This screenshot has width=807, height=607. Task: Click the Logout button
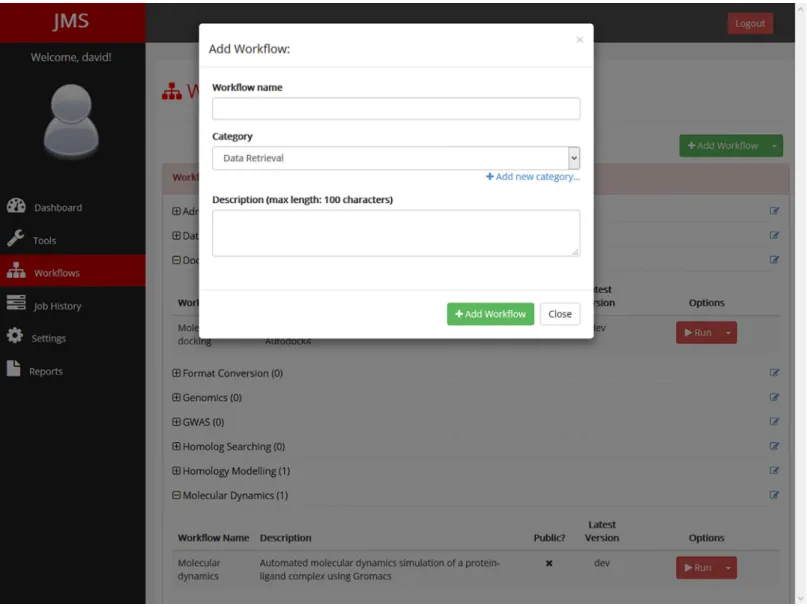click(750, 24)
